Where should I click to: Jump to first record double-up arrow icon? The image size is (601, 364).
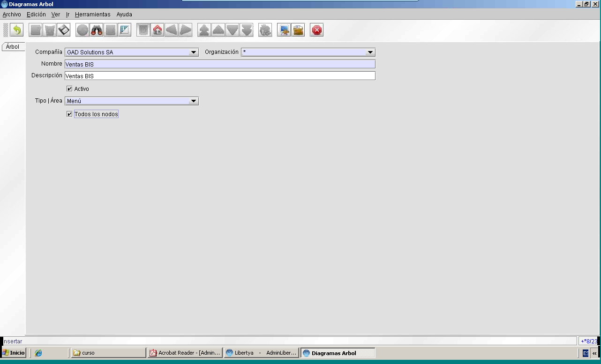pyautogui.click(x=204, y=30)
